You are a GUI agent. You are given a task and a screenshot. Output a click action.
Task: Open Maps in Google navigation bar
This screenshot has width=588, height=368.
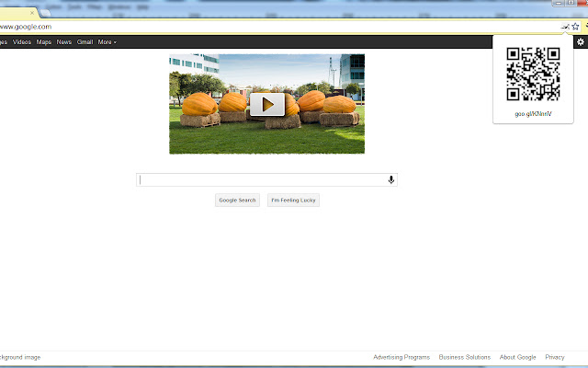click(x=43, y=42)
